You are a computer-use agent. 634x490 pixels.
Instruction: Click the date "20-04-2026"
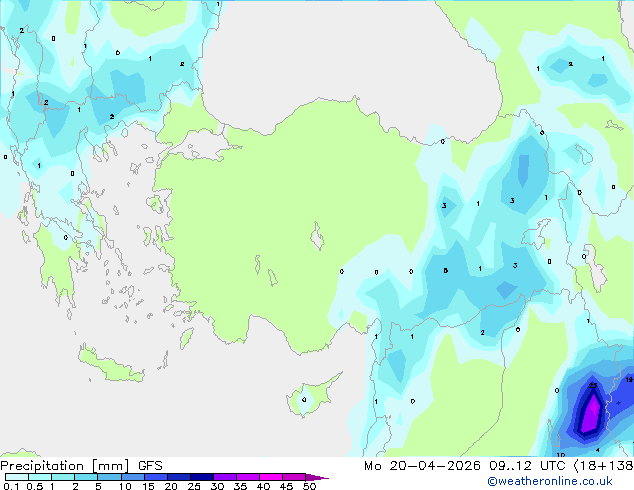(x=435, y=466)
